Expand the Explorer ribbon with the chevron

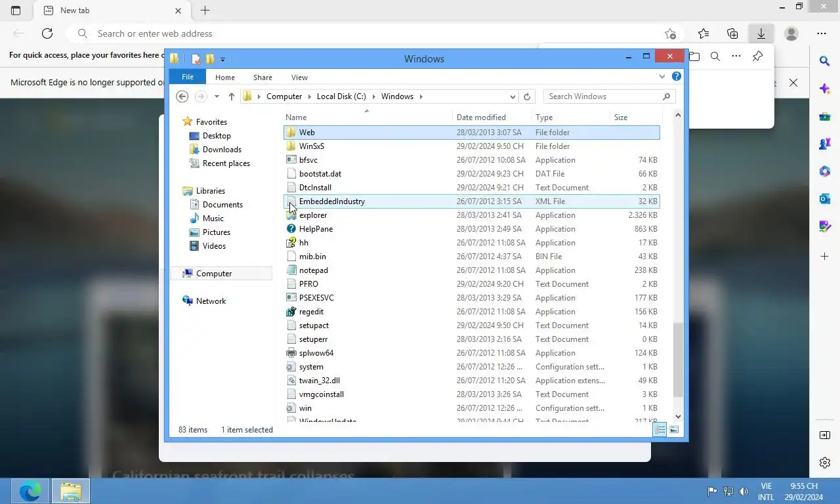tap(662, 77)
